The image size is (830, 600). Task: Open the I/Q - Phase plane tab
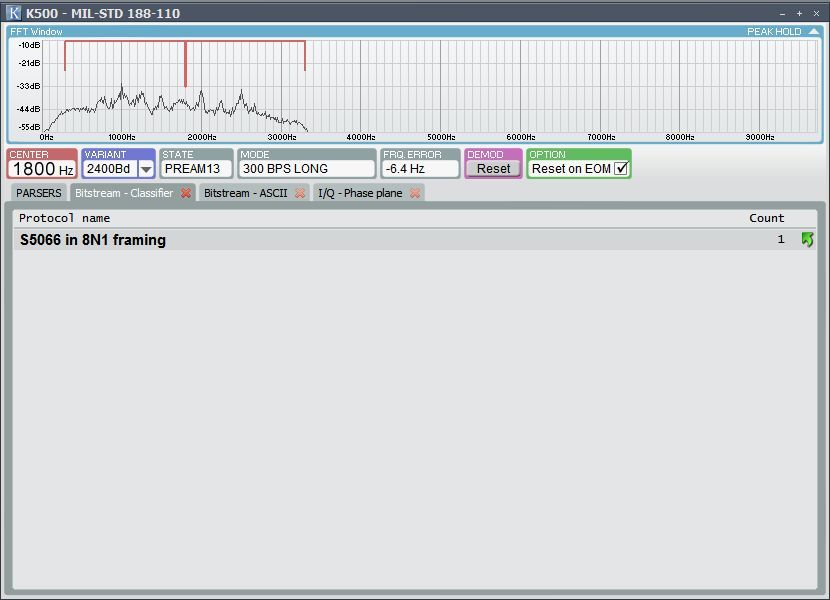(360, 193)
